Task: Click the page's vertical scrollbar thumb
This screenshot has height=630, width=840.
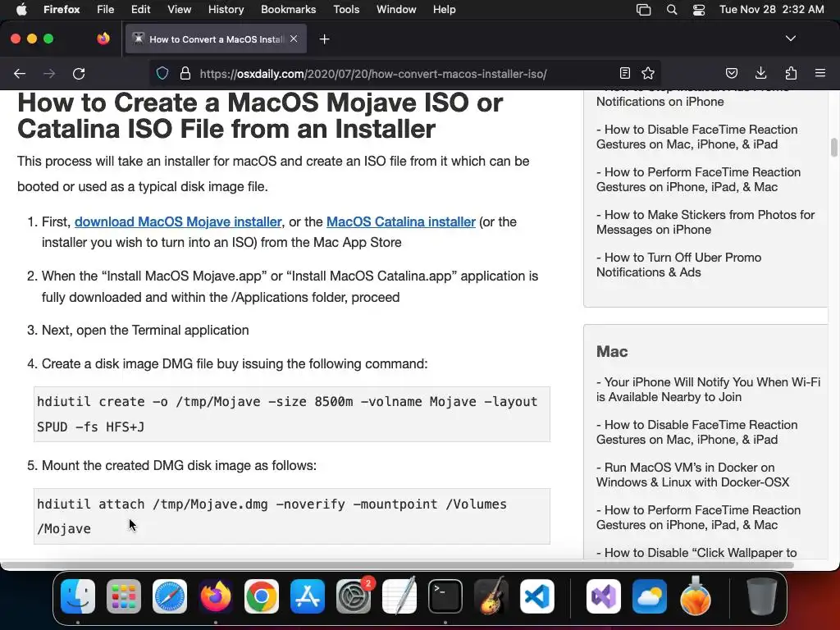Action: 833,148
